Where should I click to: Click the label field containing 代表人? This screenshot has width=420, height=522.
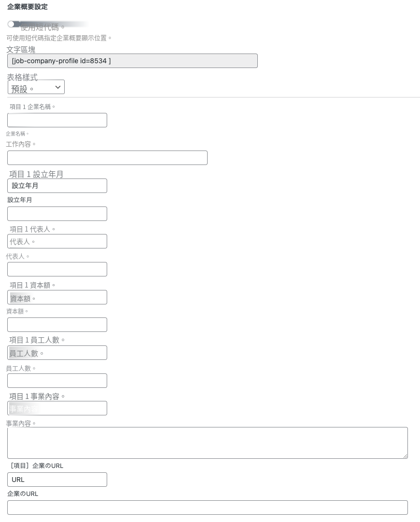coord(57,241)
